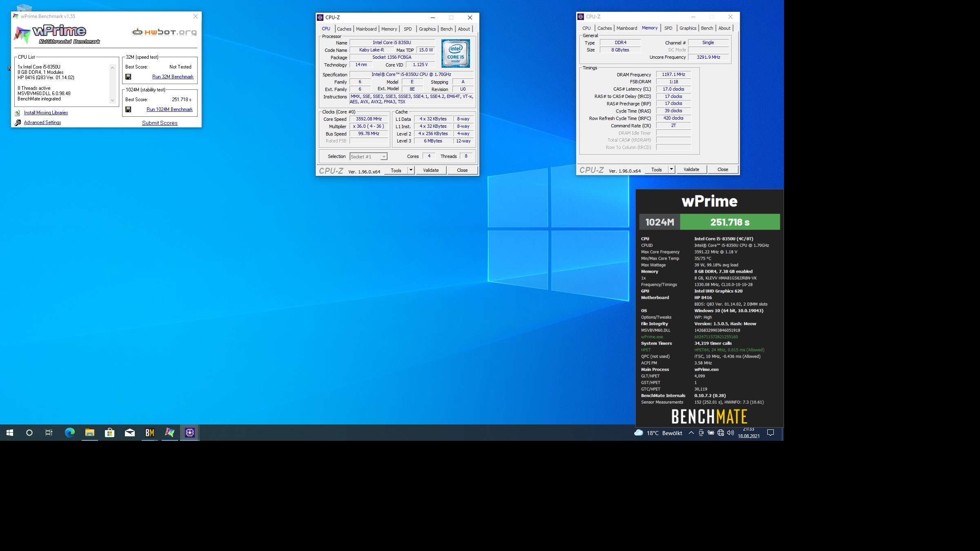Open the Action Center notifications icon
Image resolution: width=980 pixels, height=551 pixels.
click(x=771, y=433)
